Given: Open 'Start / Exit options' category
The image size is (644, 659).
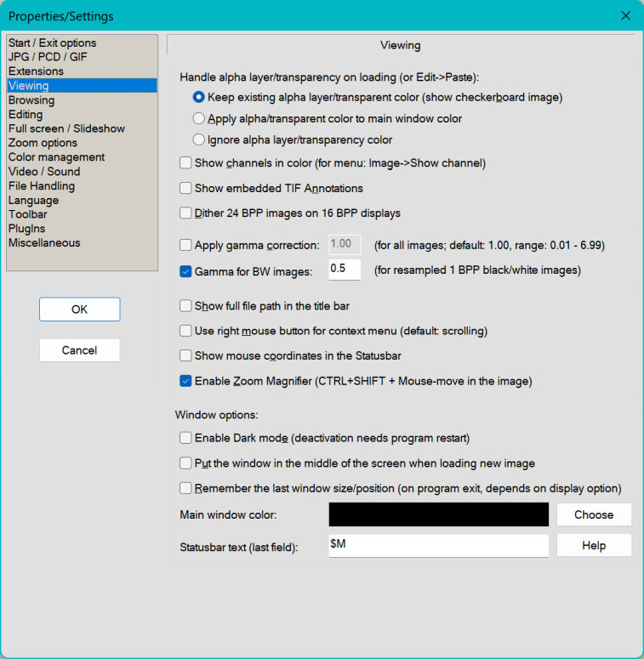Looking at the screenshot, I should point(52,43).
